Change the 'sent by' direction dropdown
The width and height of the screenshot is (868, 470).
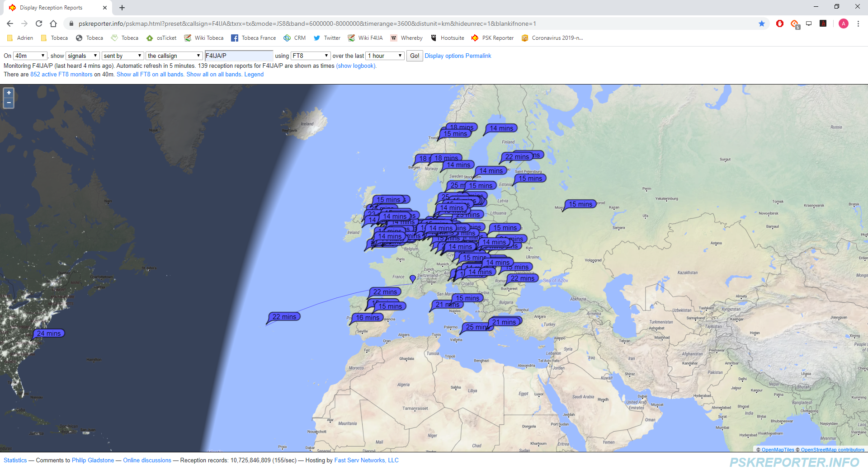(x=123, y=56)
